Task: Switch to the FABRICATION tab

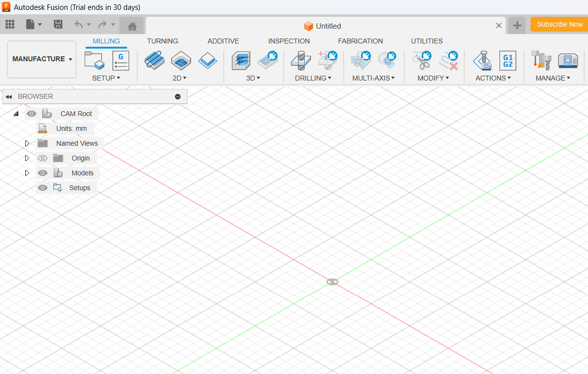Action: [361, 41]
